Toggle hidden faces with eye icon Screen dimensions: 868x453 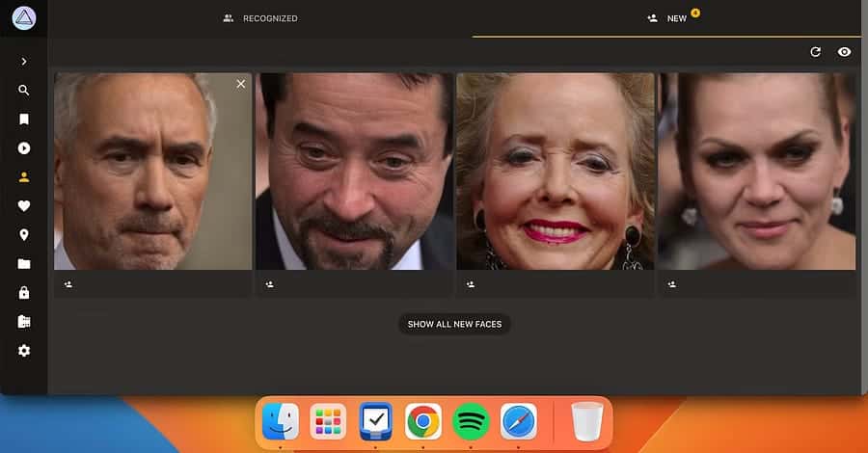[x=844, y=52]
